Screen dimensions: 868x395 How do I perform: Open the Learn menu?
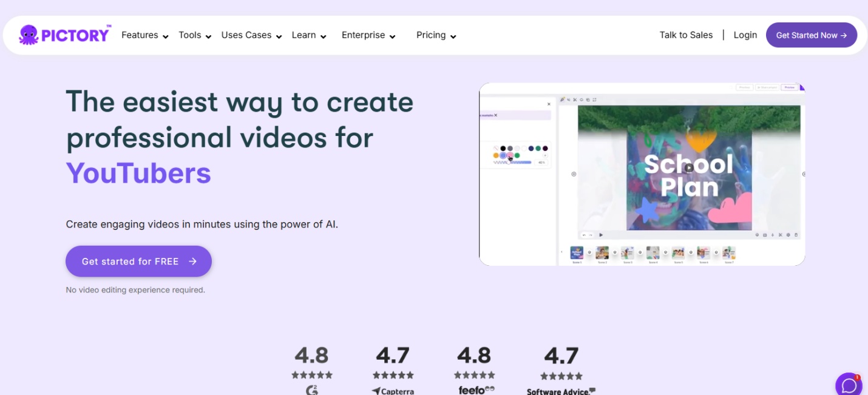[x=309, y=35]
